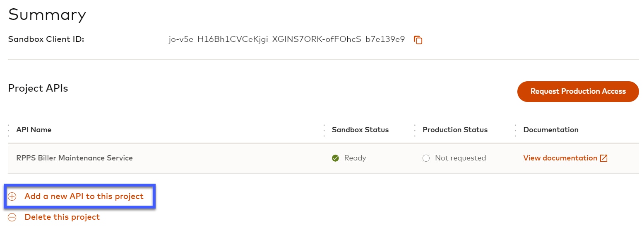Click the Production Status column header
Image resolution: width=644 pixels, height=233 pixels.
(455, 130)
